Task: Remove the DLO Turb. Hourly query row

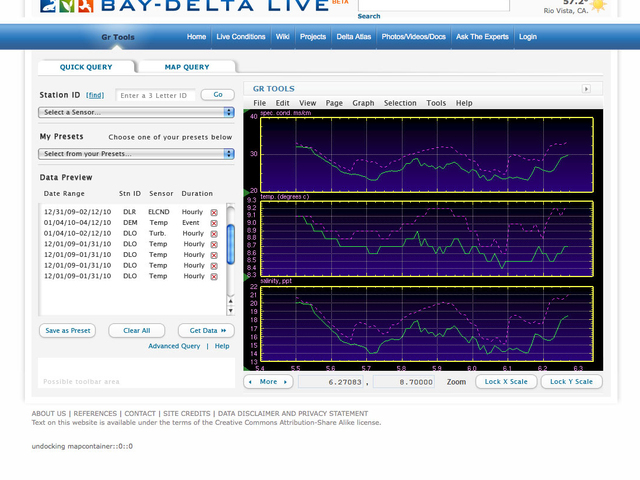Action: (x=214, y=234)
